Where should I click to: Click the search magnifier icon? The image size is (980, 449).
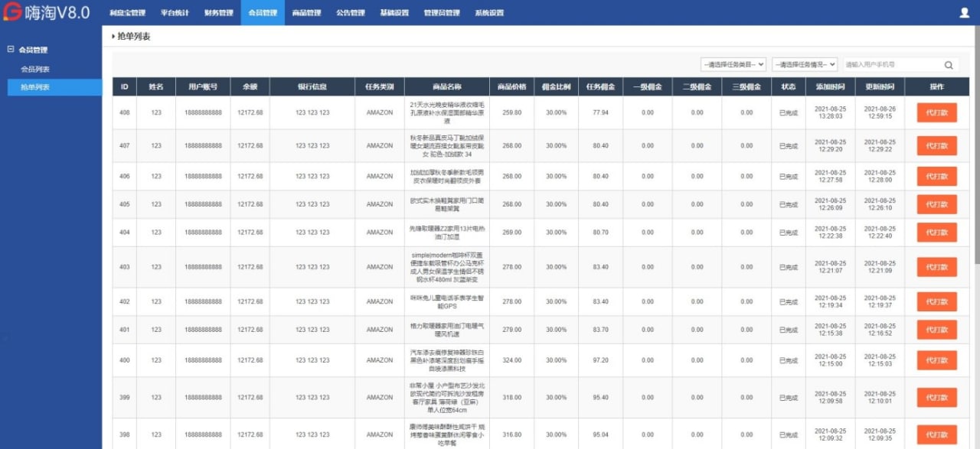point(949,65)
